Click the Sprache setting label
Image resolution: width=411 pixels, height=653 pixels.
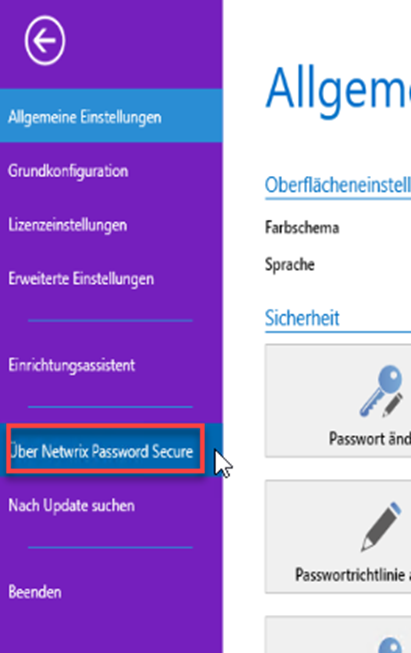290,264
